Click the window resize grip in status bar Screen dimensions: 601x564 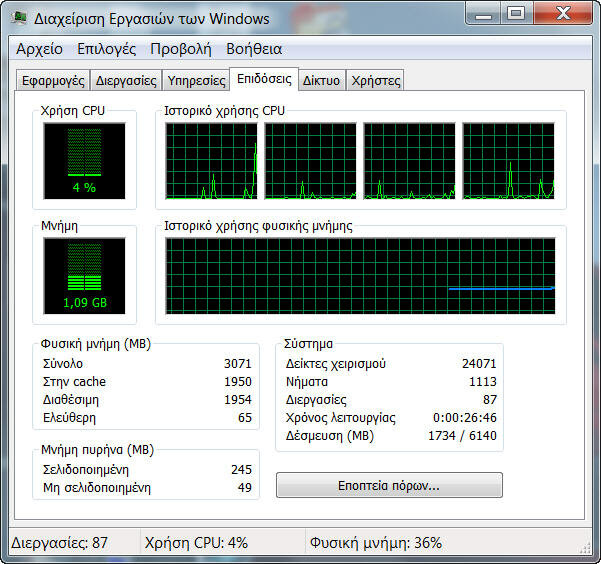586,548
